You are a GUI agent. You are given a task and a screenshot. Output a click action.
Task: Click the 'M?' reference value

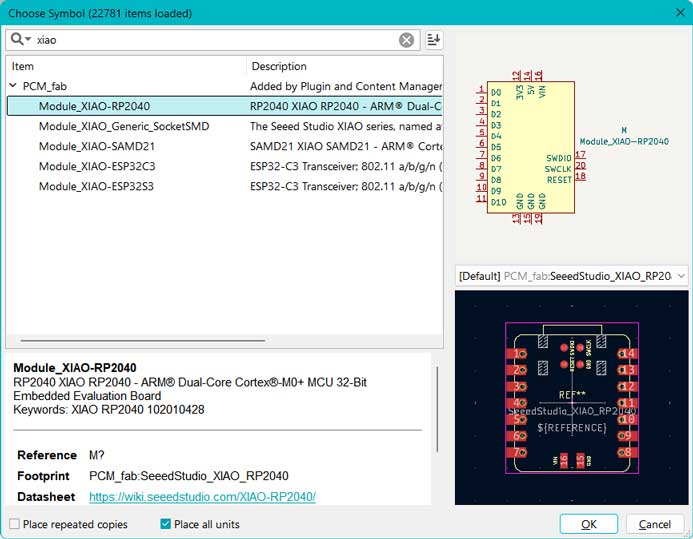coord(96,455)
